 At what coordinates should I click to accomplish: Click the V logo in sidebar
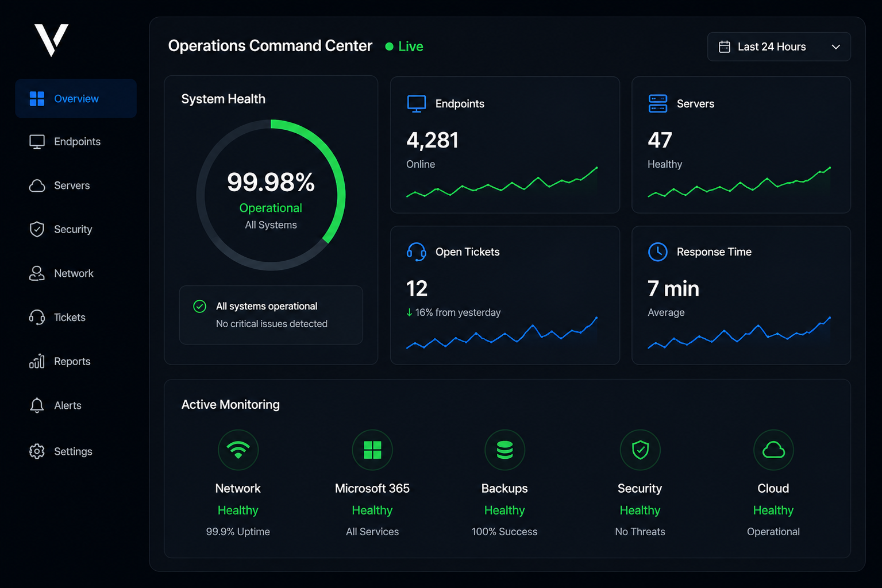pos(52,40)
